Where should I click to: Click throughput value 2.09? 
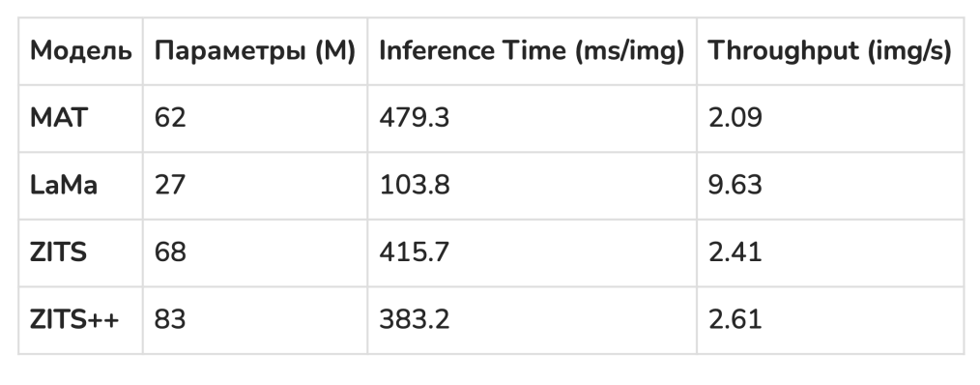pos(735,118)
